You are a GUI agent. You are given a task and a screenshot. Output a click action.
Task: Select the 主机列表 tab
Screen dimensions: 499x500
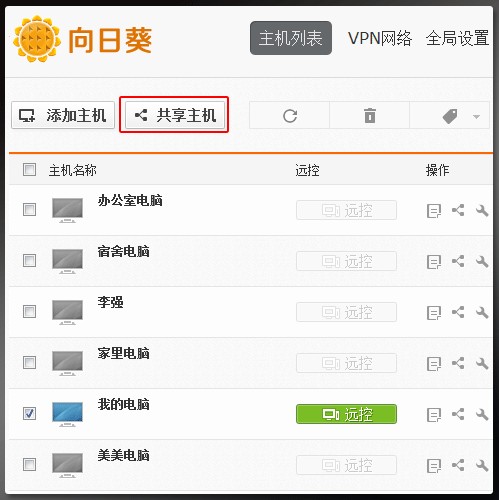coord(291,38)
